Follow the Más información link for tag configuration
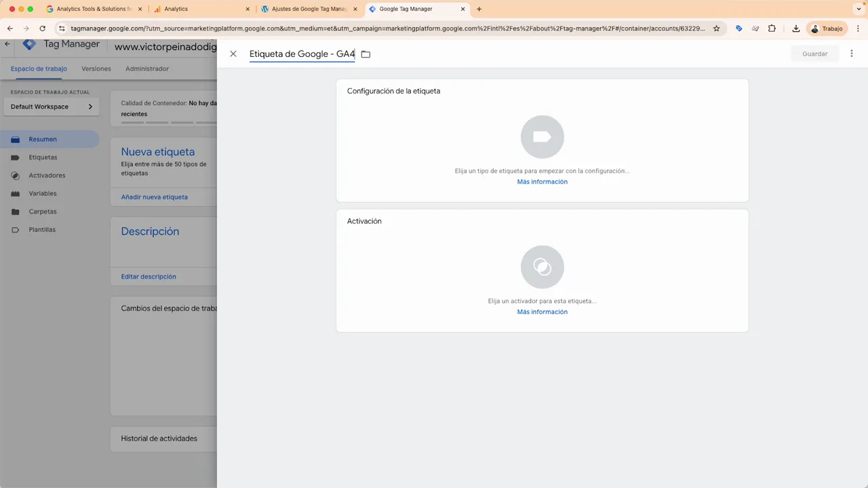 click(x=542, y=181)
